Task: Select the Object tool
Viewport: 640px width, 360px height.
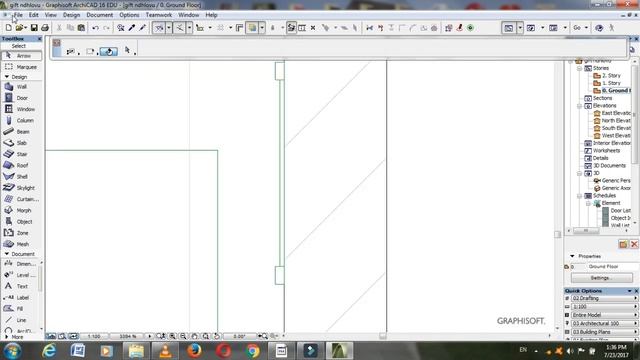Action: click(x=21, y=222)
